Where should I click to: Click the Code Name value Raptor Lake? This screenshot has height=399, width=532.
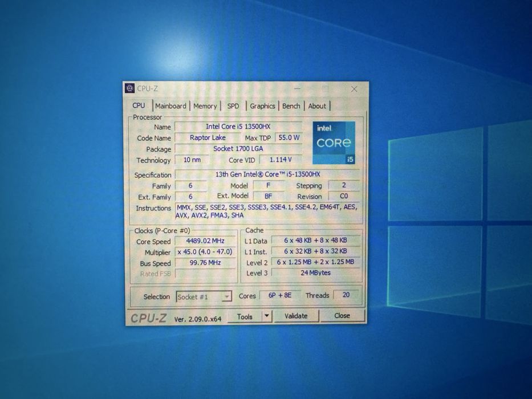[208, 137]
